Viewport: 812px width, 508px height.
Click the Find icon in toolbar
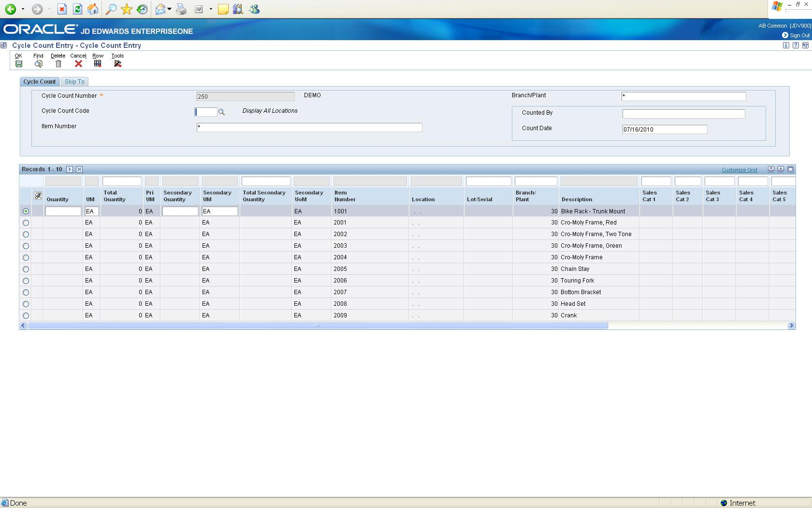click(x=38, y=64)
